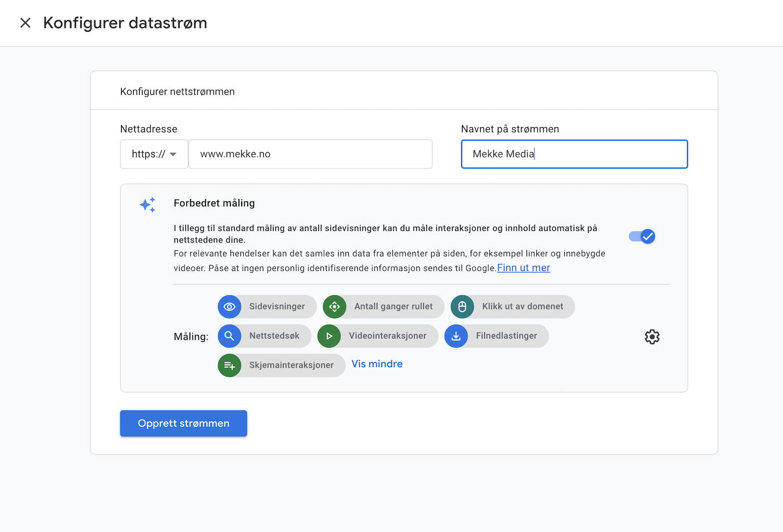The height and width of the screenshot is (532, 783).
Task: Click the Nettadresse field label
Action: tap(149, 129)
